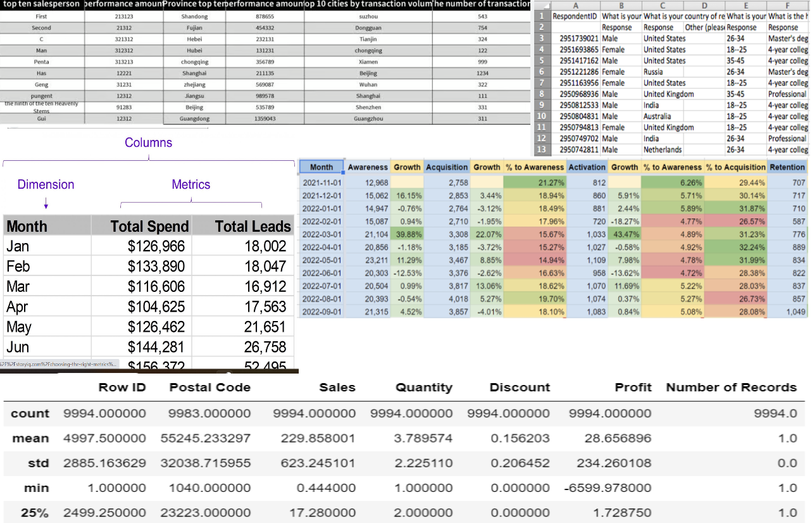The height and width of the screenshot is (523, 812).
Task: Select the Guangzhou city cell
Action: [368, 118]
